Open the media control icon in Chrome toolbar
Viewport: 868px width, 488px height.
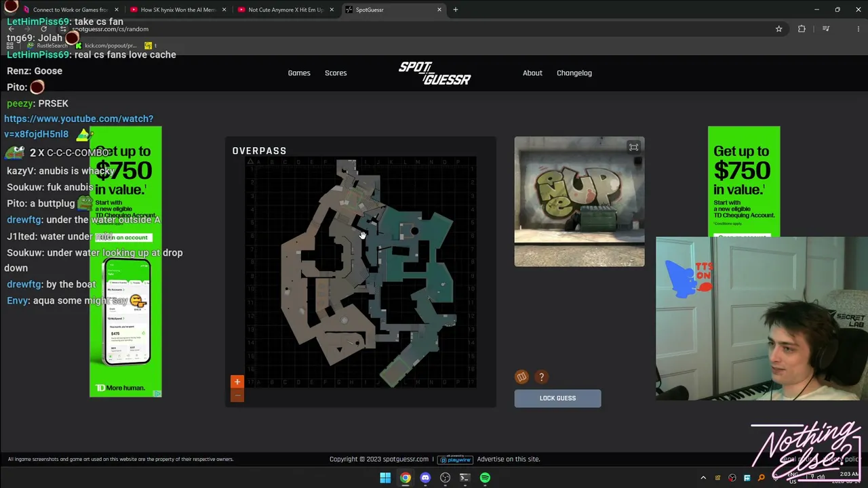click(826, 29)
